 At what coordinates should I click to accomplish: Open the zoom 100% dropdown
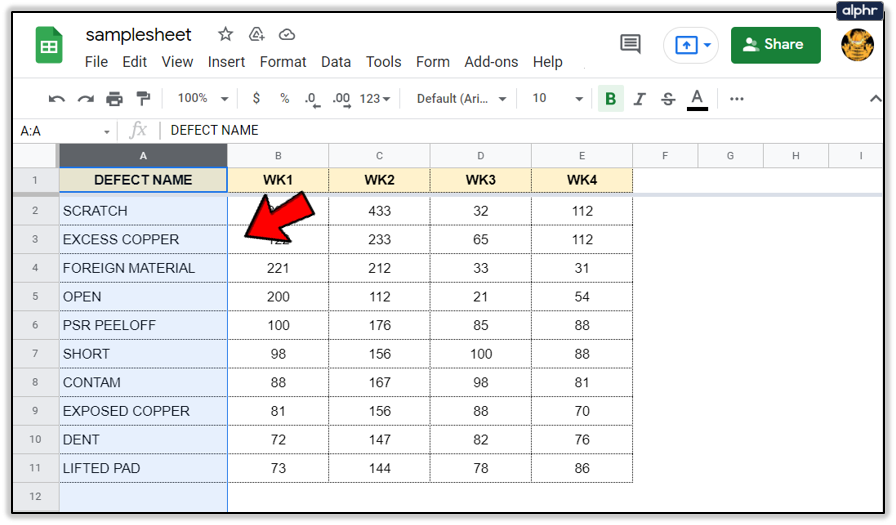(x=202, y=99)
